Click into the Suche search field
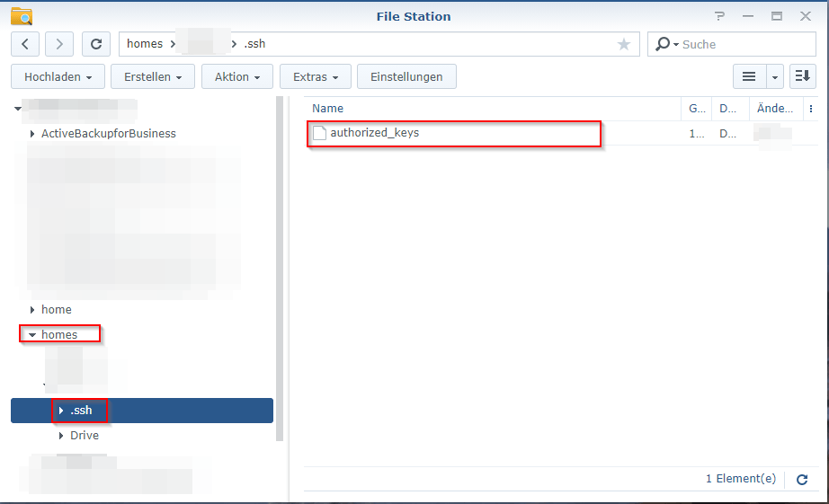Screen dimensions: 829x504 [x=742, y=44]
